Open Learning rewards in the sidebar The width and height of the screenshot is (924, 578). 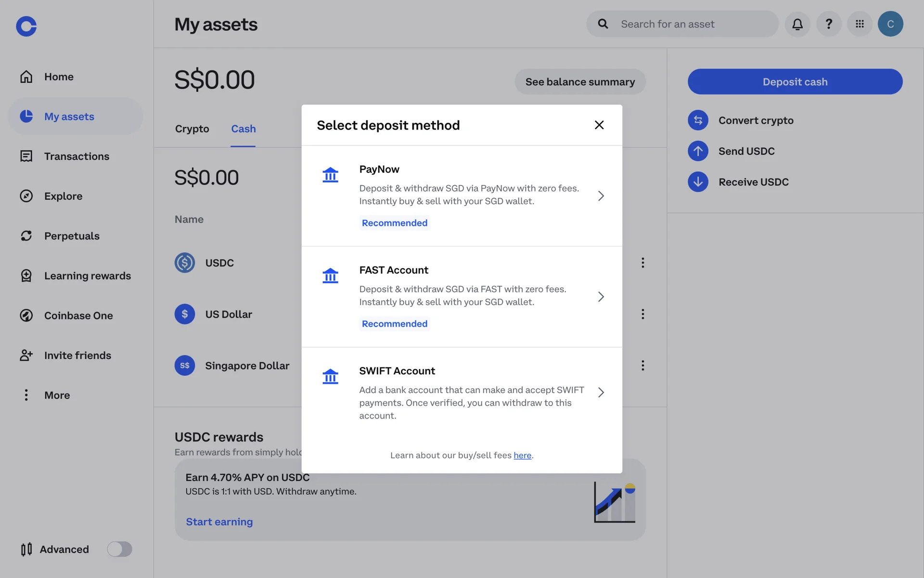(x=87, y=276)
